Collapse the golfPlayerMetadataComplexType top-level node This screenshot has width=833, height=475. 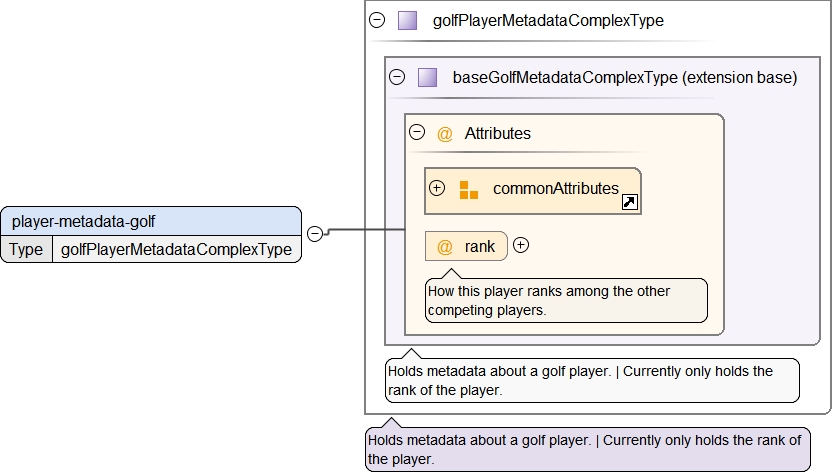tap(377, 20)
